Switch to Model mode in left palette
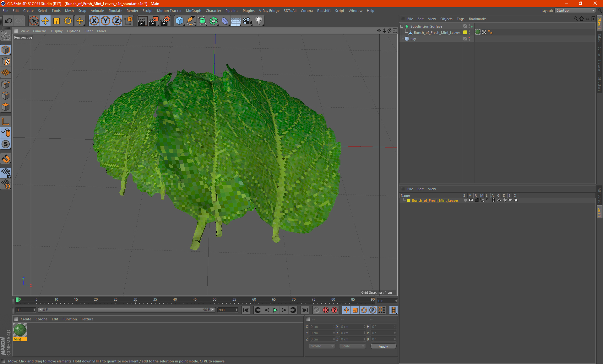Screen dimensions: 603x364 pos(6,50)
